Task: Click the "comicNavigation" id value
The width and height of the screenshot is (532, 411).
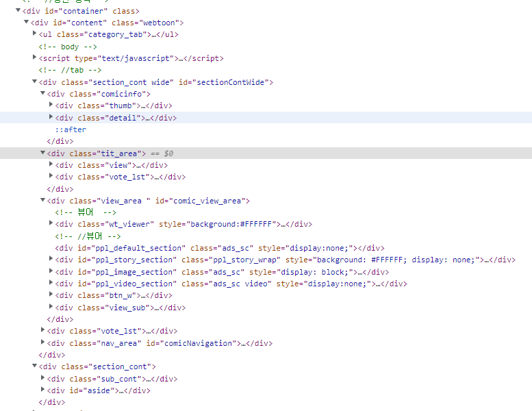Action: (x=198, y=343)
